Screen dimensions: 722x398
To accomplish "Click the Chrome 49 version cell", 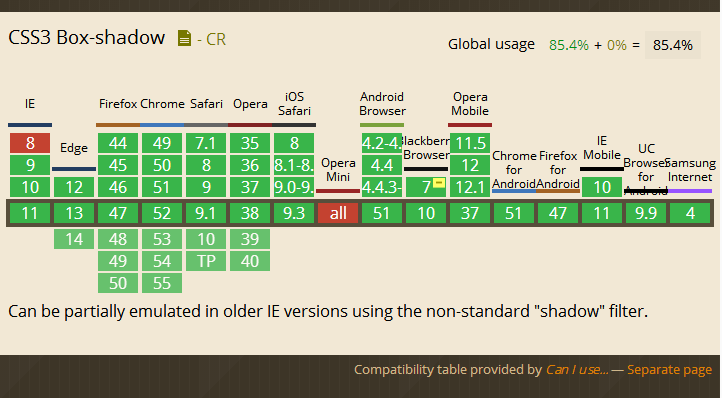I will pos(162,143).
